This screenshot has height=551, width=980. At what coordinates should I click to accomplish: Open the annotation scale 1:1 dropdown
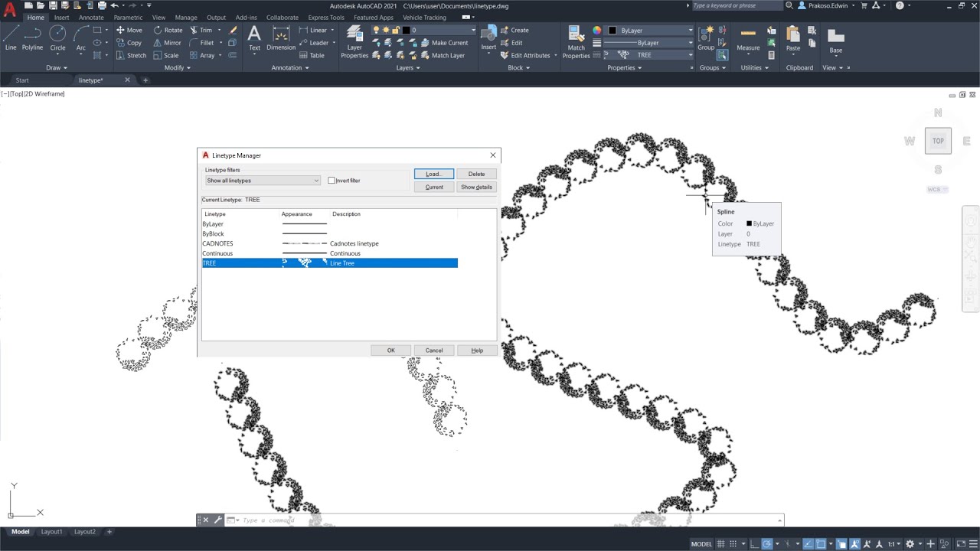[x=893, y=544]
